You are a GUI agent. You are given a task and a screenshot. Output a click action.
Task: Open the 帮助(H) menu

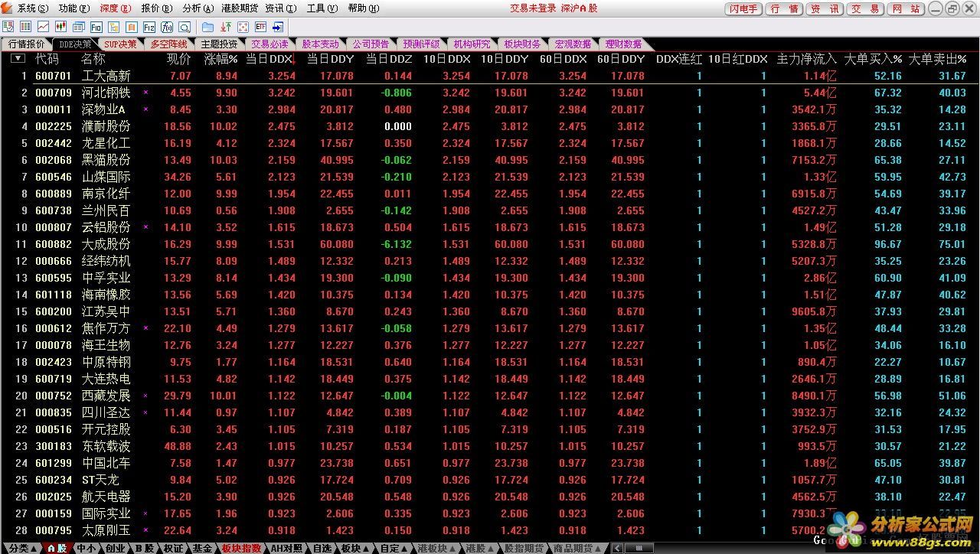(363, 8)
